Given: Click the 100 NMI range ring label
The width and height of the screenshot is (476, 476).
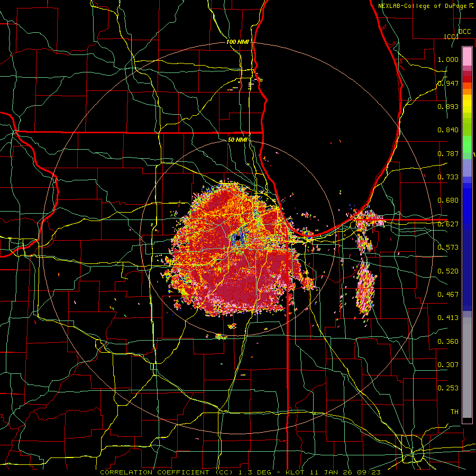Looking at the screenshot, I should [x=237, y=42].
